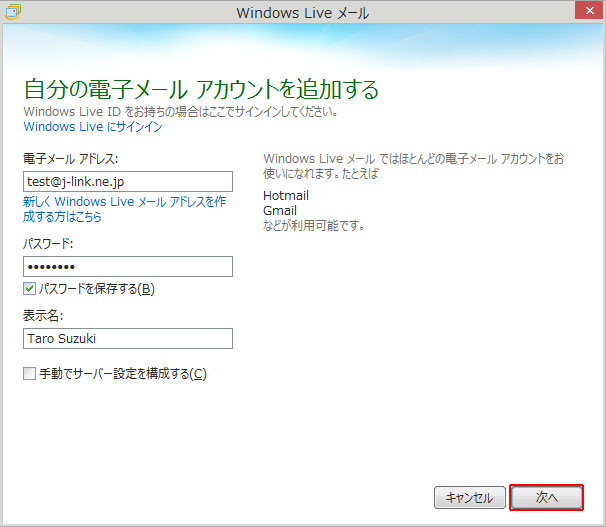Proceed with the 次へ button

pos(546,498)
